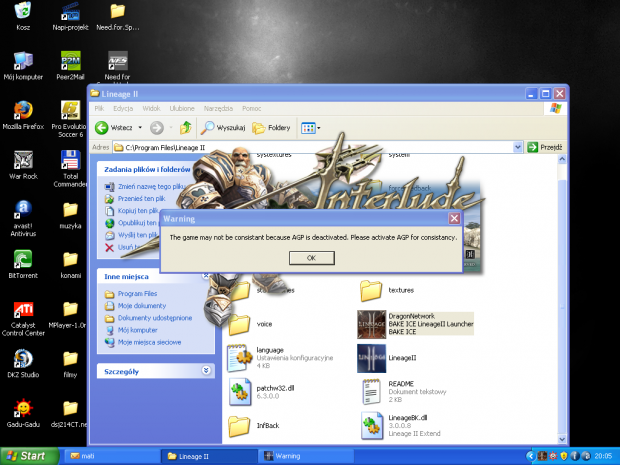This screenshot has width=620, height=465.
Task: Click the Wyszukaj search toolbar button
Action: coord(223,128)
